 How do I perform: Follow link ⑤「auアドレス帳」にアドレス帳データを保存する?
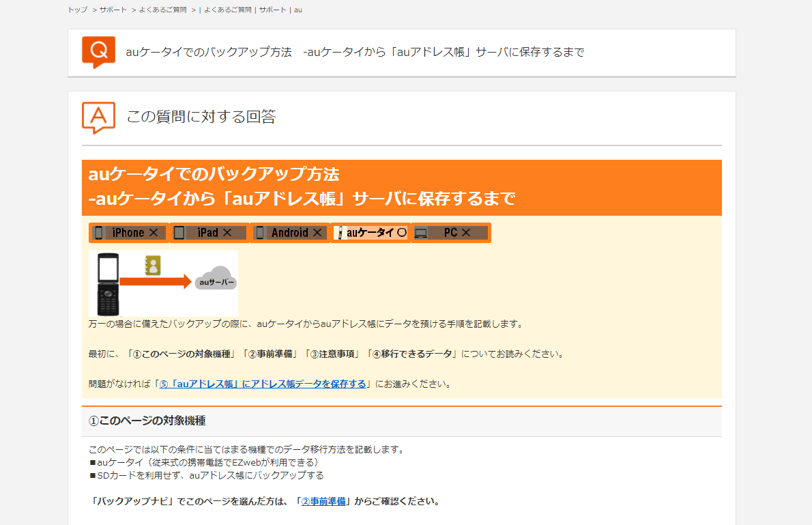pyautogui.click(x=263, y=384)
